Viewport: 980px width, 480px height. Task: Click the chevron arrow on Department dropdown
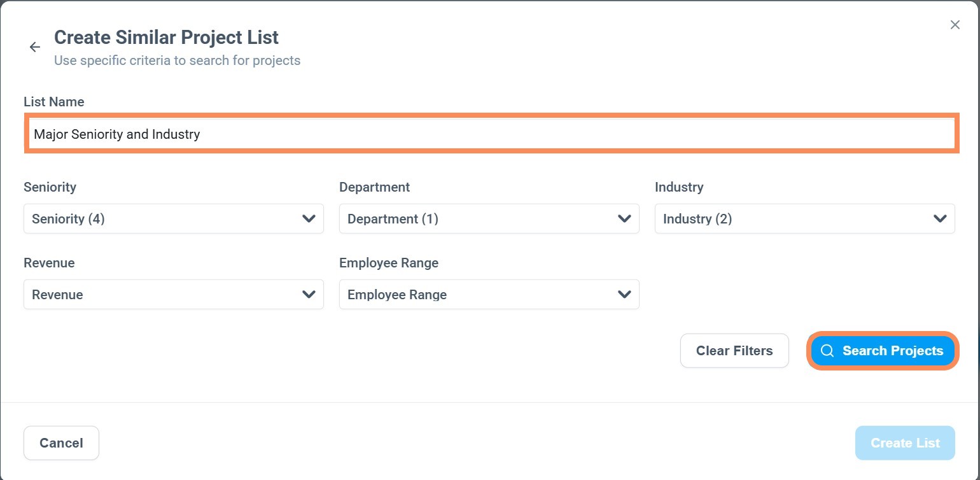pyautogui.click(x=624, y=219)
